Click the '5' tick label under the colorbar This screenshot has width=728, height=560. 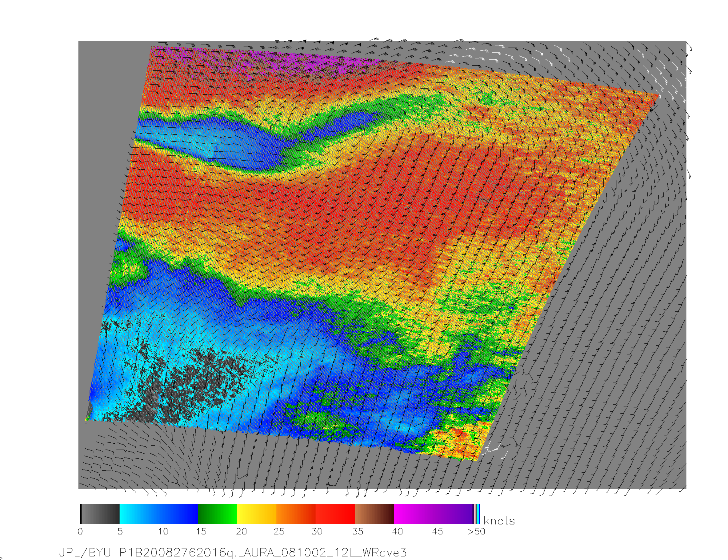click(120, 532)
